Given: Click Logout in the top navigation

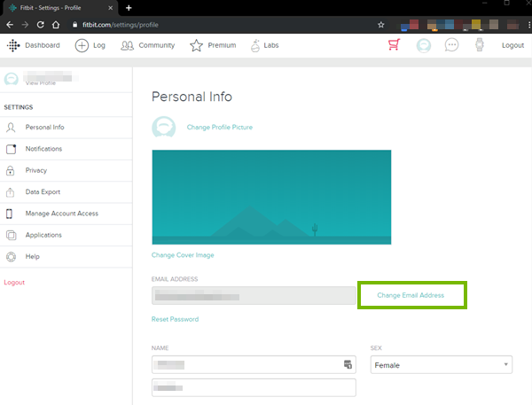Looking at the screenshot, I should pyautogui.click(x=512, y=45).
